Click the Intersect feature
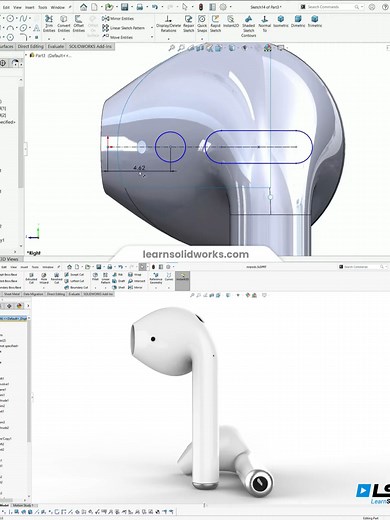 click(137, 281)
